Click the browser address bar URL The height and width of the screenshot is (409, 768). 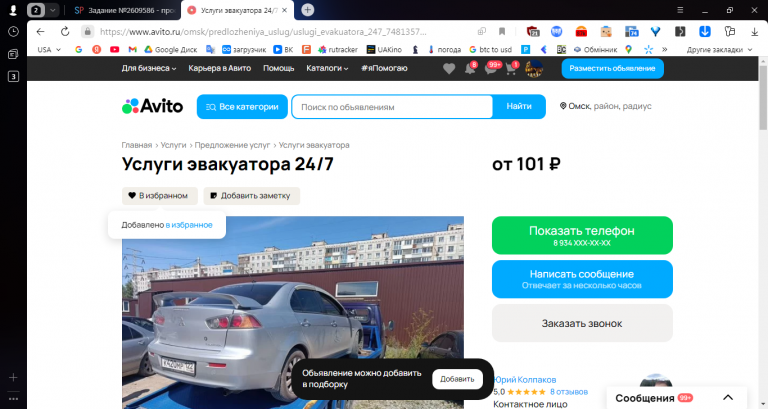[263, 31]
